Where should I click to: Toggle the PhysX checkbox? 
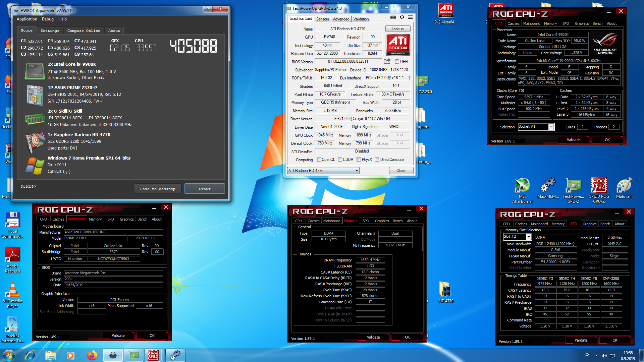(359, 160)
